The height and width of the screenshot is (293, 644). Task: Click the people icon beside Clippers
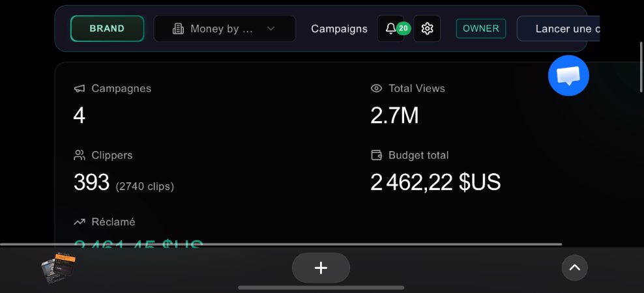(x=80, y=155)
